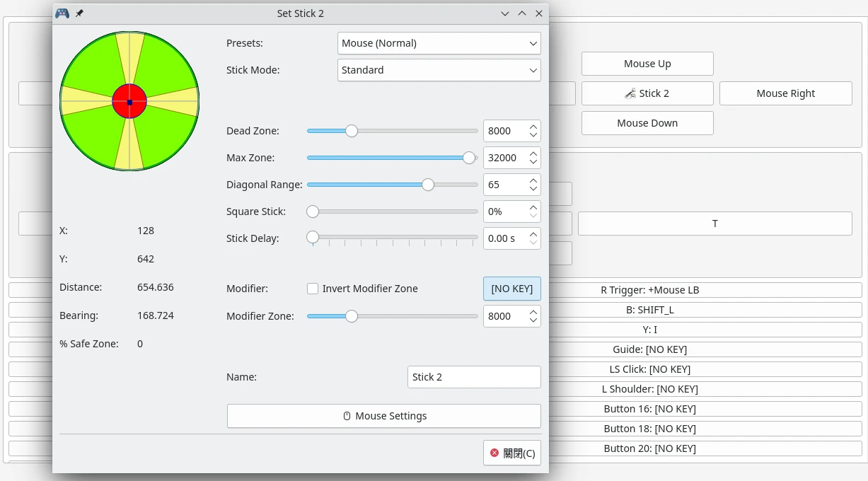Click the [NO KEY] modifier button
Screen dimensions: 868x481
pyautogui.click(x=511, y=289)
